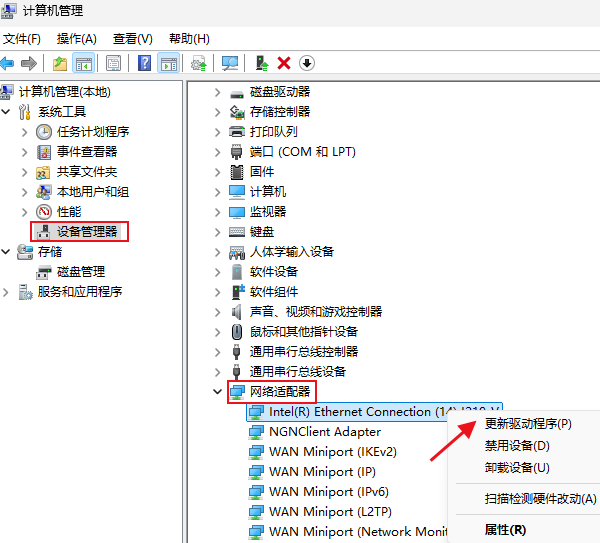Expand the 服务和应用程序 node chevron
The width and height of the screenshot is (600, 543).
(5, 292)
